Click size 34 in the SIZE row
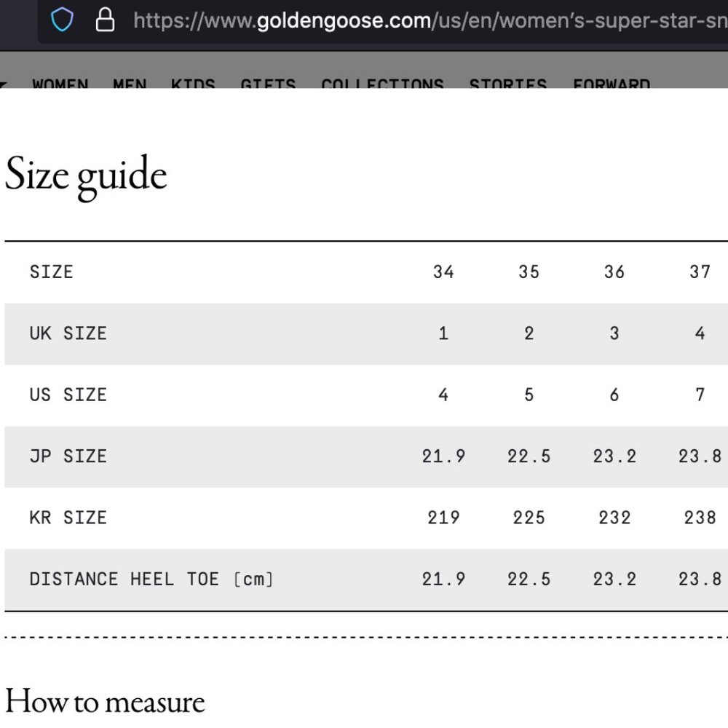 click(x=443, y=272)
